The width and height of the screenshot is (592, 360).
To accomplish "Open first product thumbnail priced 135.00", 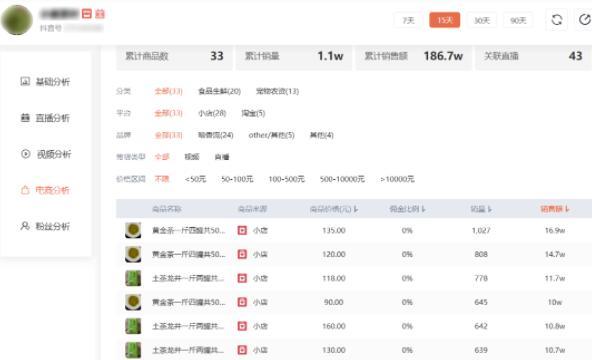I will pos(133,230).
